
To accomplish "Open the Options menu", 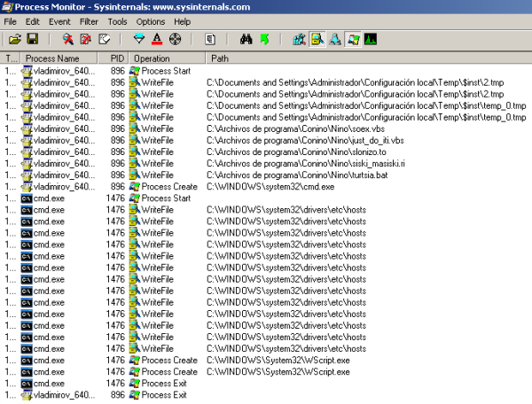I will coord(151,21).
